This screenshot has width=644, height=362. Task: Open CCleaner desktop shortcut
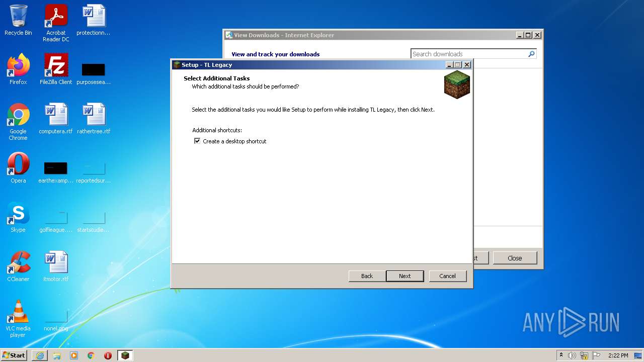tap(18, 266)
